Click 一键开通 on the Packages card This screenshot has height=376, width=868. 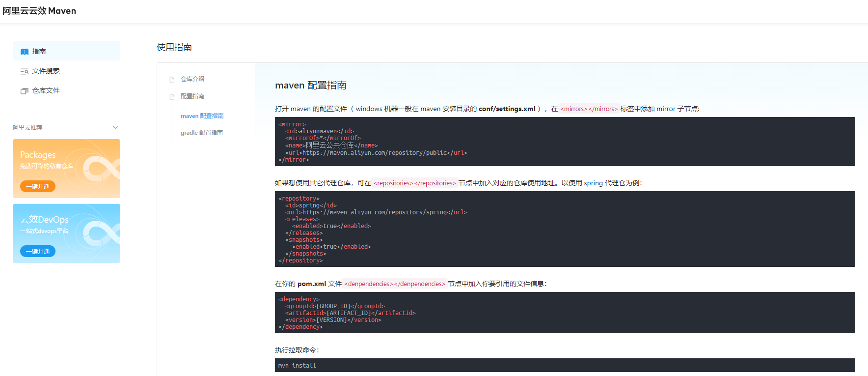[38, 186]
